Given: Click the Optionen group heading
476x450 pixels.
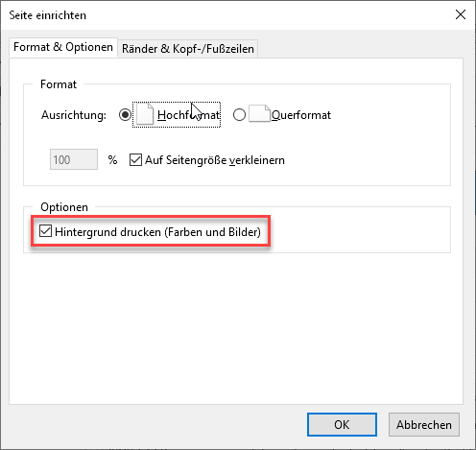Looking at the screenshot, I should click(64, 207).
